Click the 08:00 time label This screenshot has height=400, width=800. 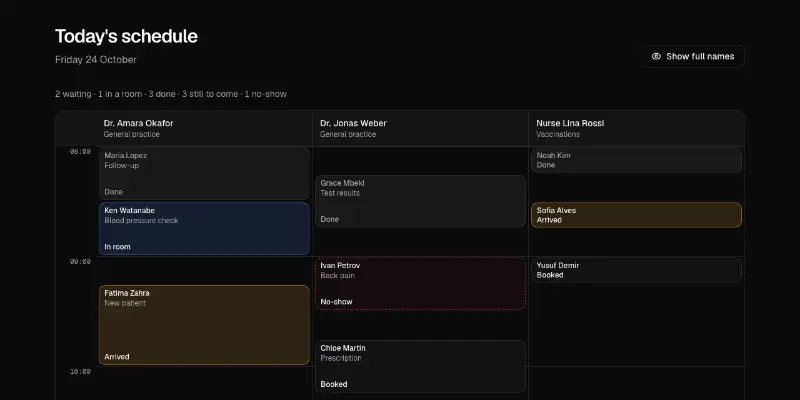pos(81,152)
